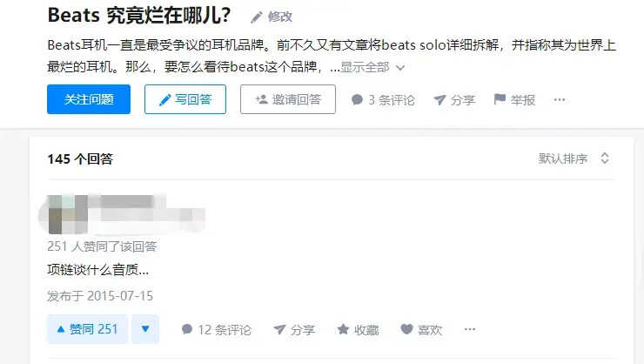Image resolution: width=644 pixels, height=364 pixels.
Task: Open the answer's more options ellipsis
Action: point(470,329)
